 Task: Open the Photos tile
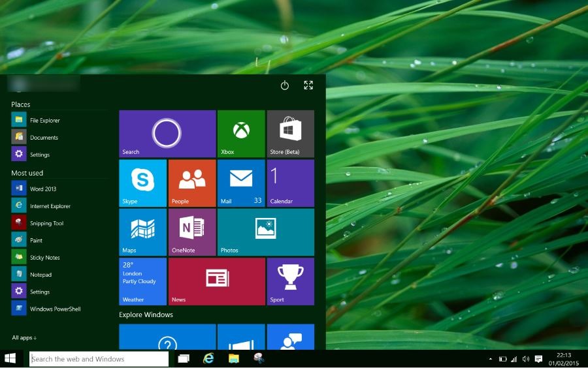[x=266, y=232]
